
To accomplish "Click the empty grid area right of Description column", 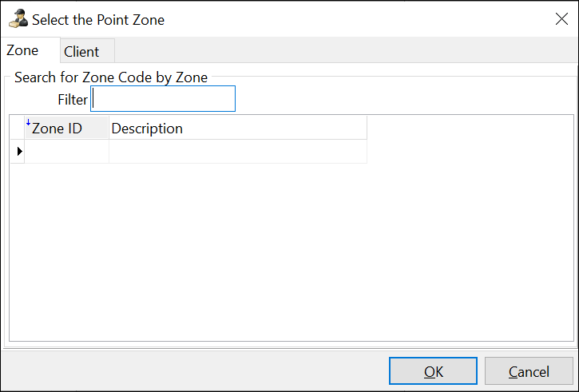I will click(470, 140).
